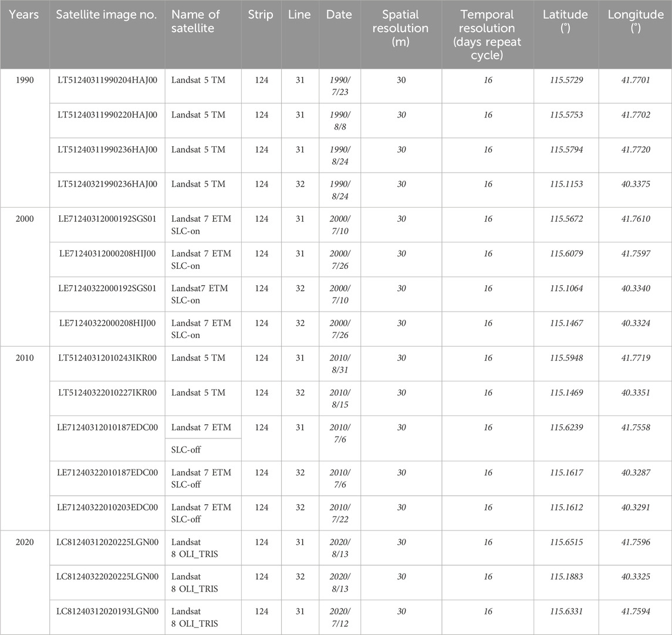The height and width of the screenshot is (635, 672).
Task: Select image LE71240322010187EDC00
Action: click(107, 472)
